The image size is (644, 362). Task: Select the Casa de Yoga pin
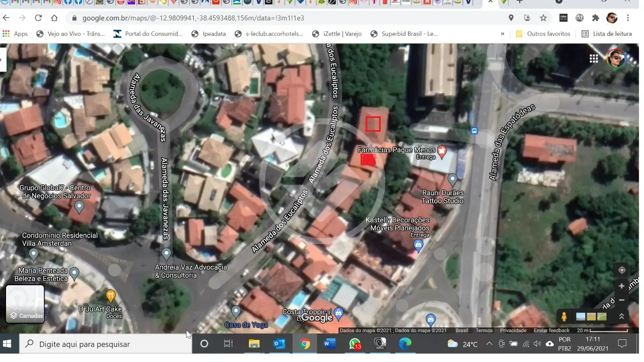pos(236,311)
